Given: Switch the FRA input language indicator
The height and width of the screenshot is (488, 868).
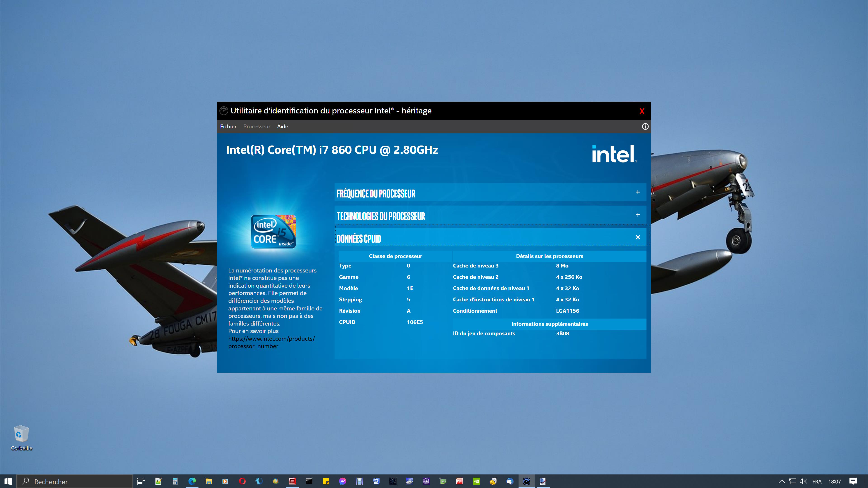Looking at the screenshot, I should (817, 482).
